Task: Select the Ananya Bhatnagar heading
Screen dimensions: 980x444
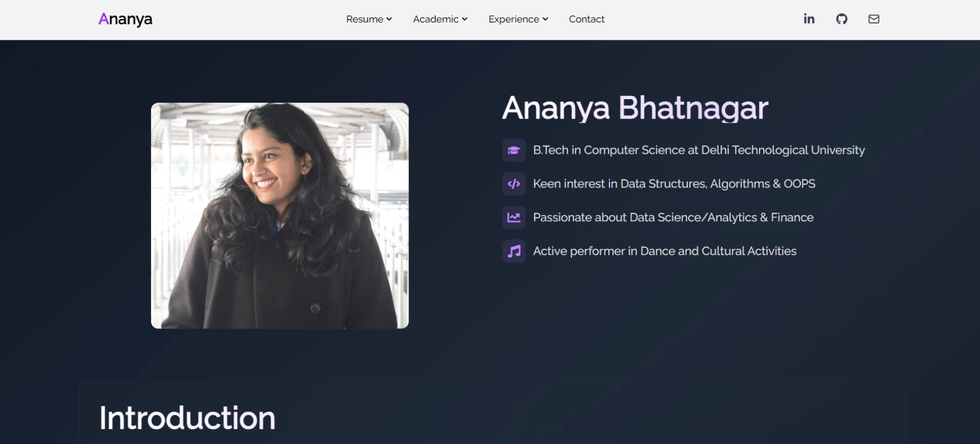Action: pyautogui.click(x=635, y=108)
